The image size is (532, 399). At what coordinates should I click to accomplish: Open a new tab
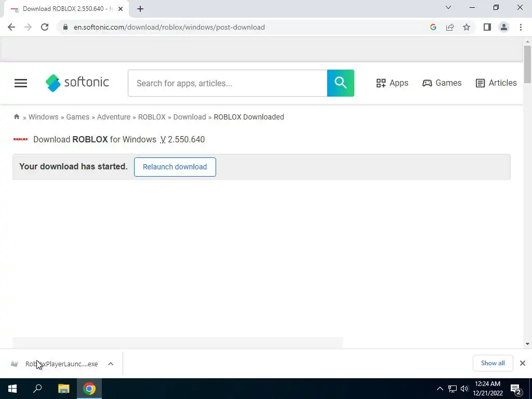[x=140, y=9]
